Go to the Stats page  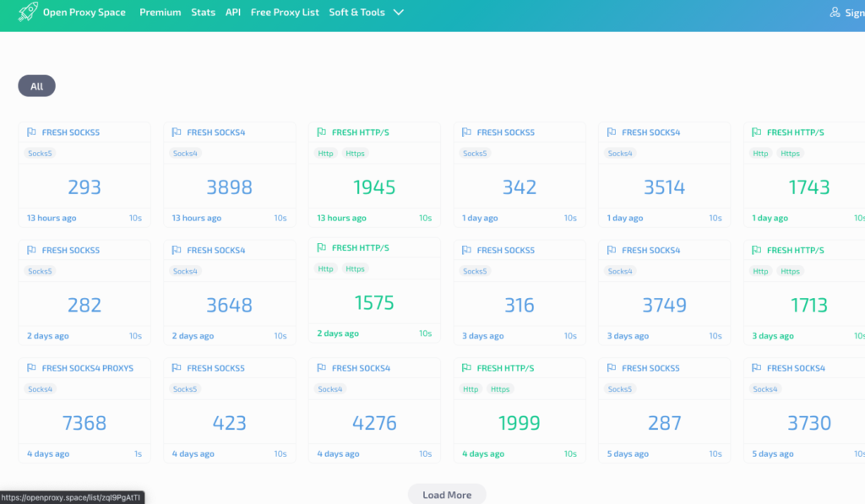[203, 13]
